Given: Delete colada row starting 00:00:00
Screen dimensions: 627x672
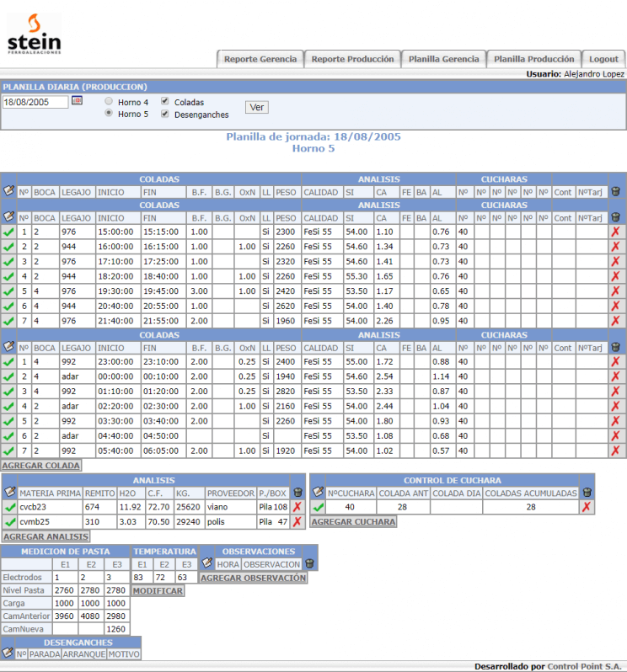Looking at the screenshot, I should click(x=615, y=376).
